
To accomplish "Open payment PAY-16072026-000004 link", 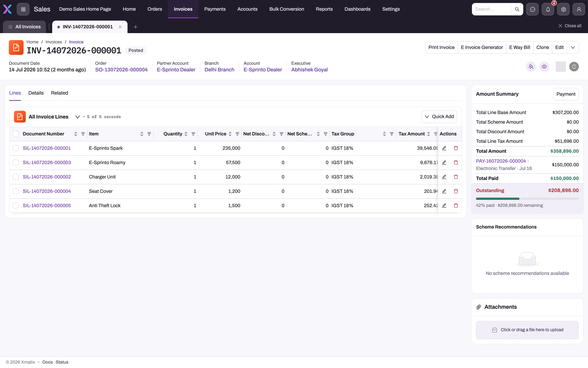I will pyautogui.click(x=501, y=161).
